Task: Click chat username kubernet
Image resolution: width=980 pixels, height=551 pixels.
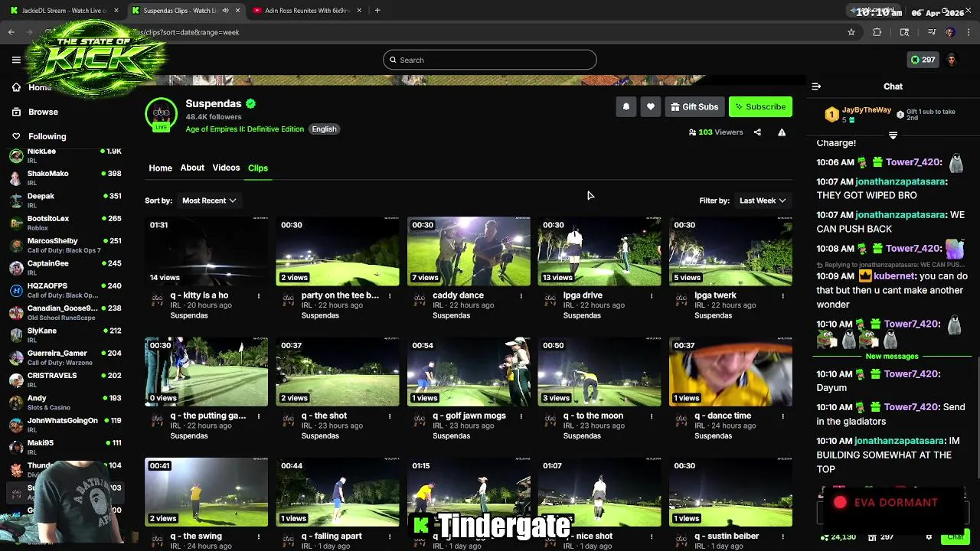Action: click(893, 276)
